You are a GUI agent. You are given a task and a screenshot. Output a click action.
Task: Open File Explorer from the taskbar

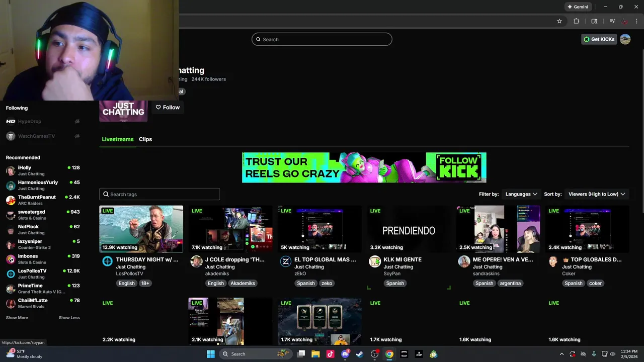pos(315,354)
